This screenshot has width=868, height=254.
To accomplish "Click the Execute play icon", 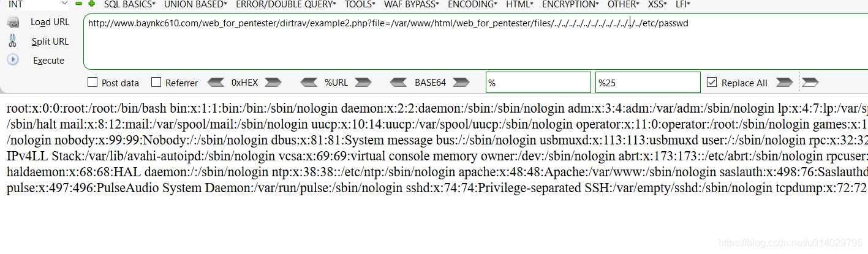I will (x=13, y=60).
